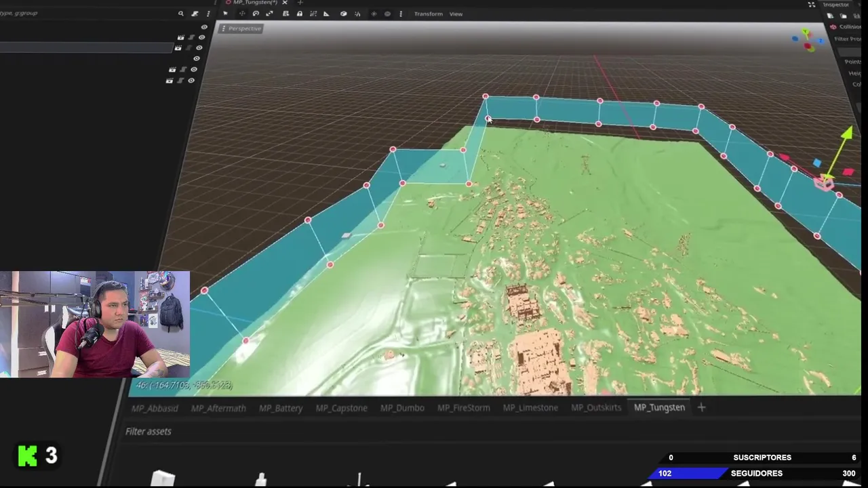Click the attach script icon beside search
The width and height of the screenshot is (868, 488).
click(194, 14)
